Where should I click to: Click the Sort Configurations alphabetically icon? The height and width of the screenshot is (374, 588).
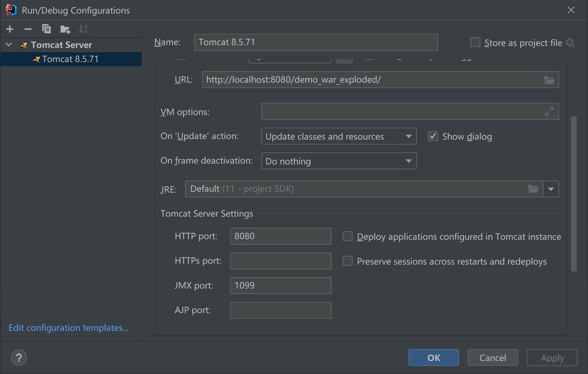coord(83,29)
